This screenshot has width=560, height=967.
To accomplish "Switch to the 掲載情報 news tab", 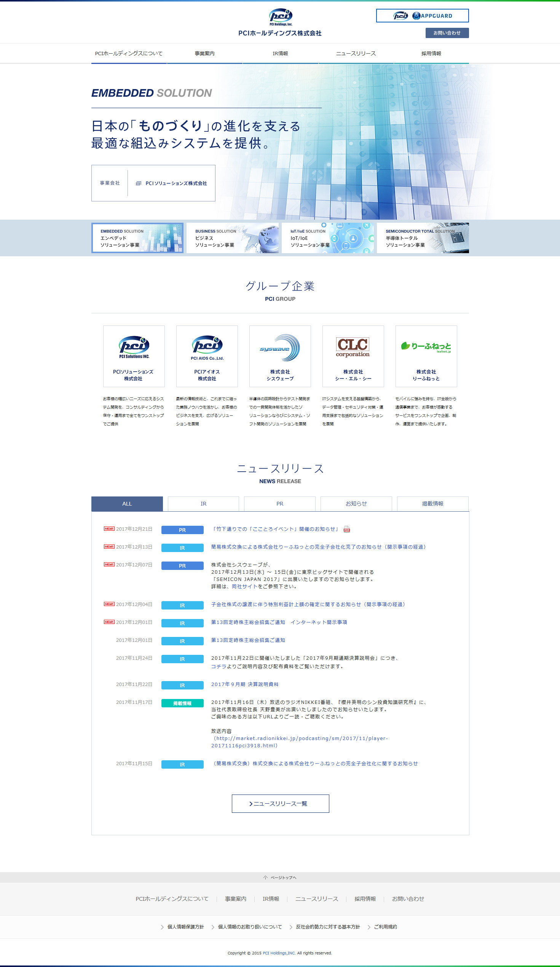I will pyautogui.click(x=433, y=504).
